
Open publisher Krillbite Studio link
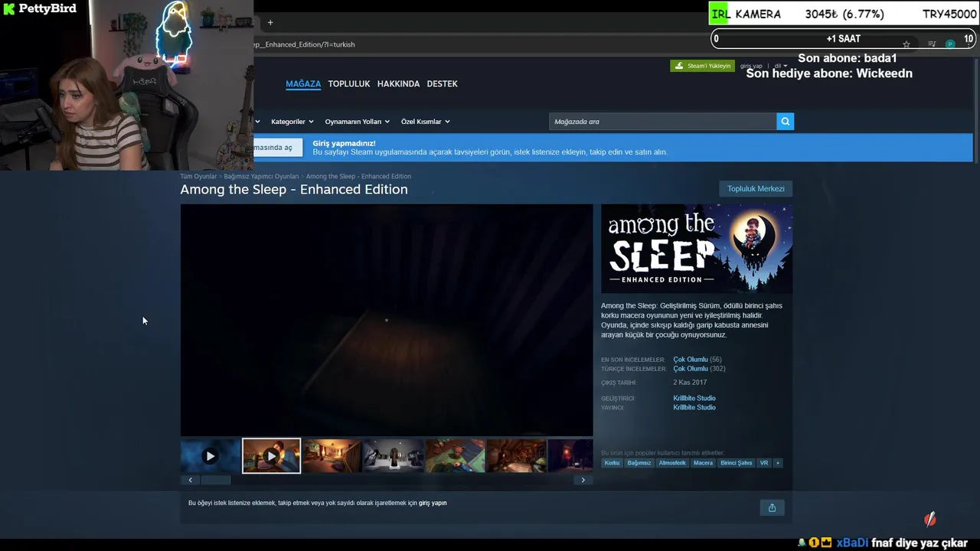(694, 408)
